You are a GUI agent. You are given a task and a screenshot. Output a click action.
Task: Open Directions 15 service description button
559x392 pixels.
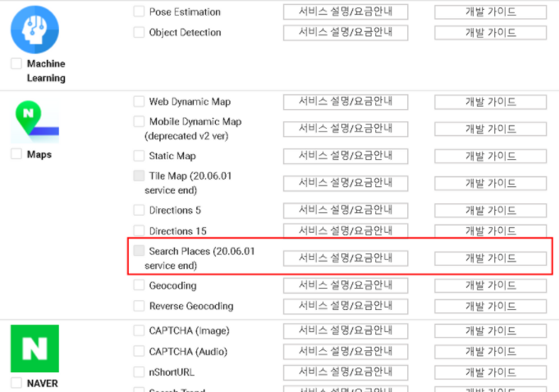(x=346, y=230)
